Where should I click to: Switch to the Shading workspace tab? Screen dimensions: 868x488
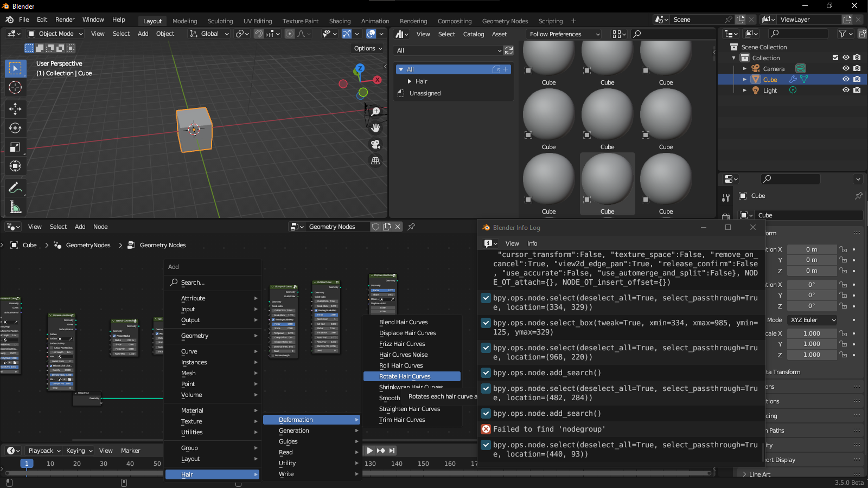coord(340,21)
